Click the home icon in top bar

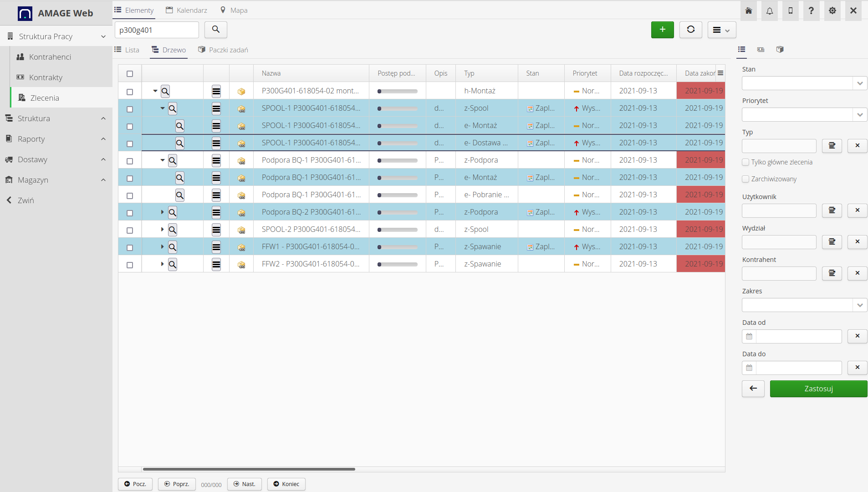pyautogui.click(x=748, y=10)
